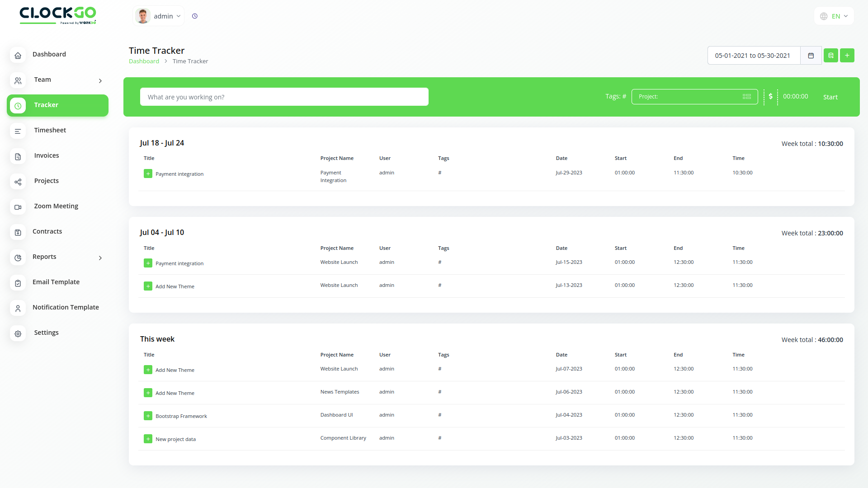The height and width of the screenshot is (488, 868).
Task: Click the green plus add-entry button
Action: [x=847, y=56]
